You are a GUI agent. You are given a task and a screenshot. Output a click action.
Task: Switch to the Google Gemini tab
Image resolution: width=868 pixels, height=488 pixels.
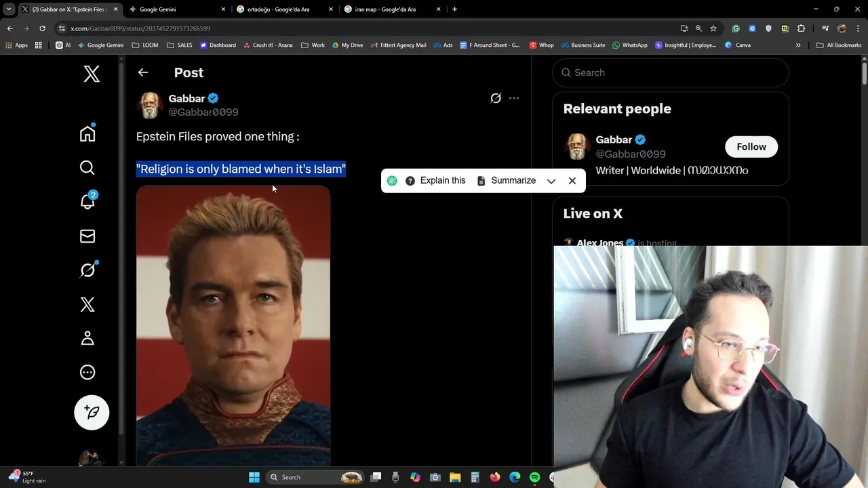[176, 9]
